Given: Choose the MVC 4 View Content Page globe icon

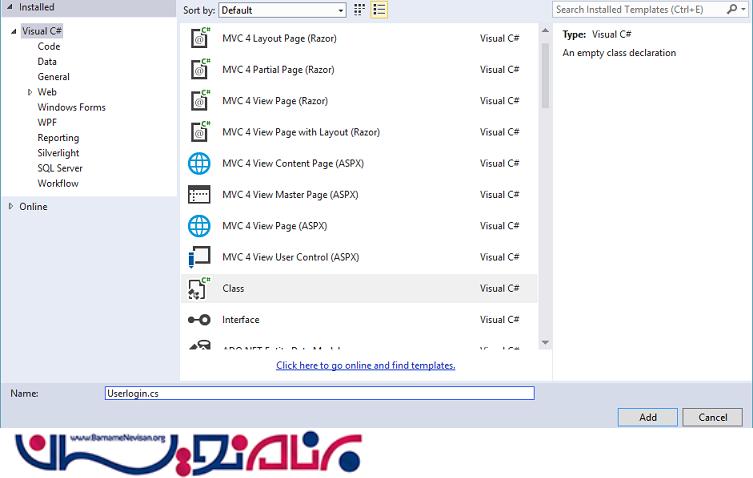Looking at the screenshot, I should tap(199, 163).
